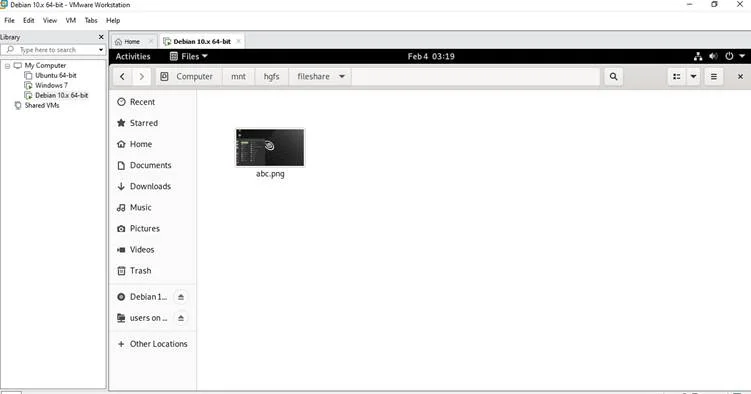Eject the Debian disc volume
This screenshot has height=394, width=751.
pyautogui.click(x=181, y=297)
